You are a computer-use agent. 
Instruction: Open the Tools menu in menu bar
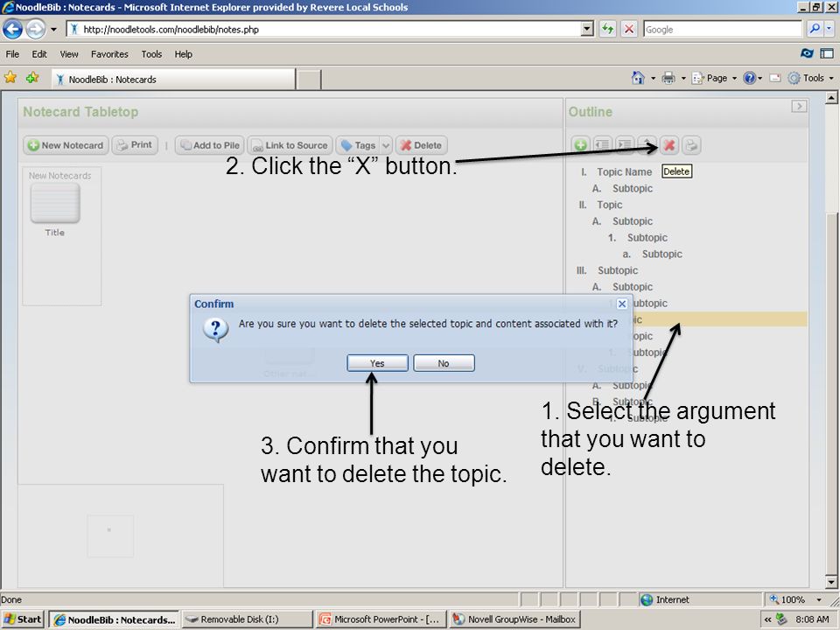pos(151,54)
